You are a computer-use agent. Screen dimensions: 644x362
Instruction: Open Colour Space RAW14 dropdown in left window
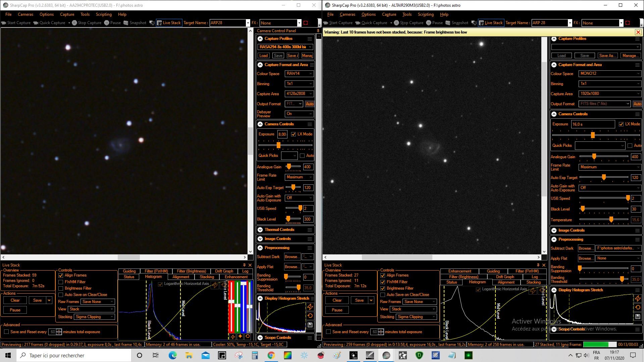[299, 74]
